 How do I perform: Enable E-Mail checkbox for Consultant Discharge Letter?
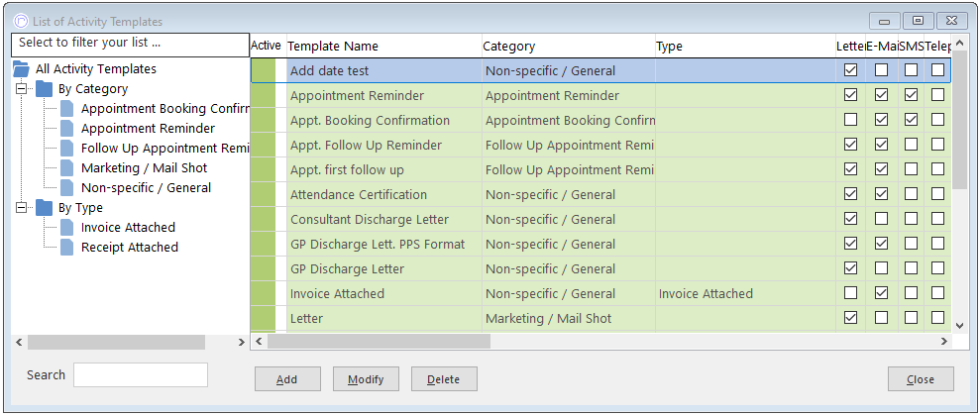[881, 219]
